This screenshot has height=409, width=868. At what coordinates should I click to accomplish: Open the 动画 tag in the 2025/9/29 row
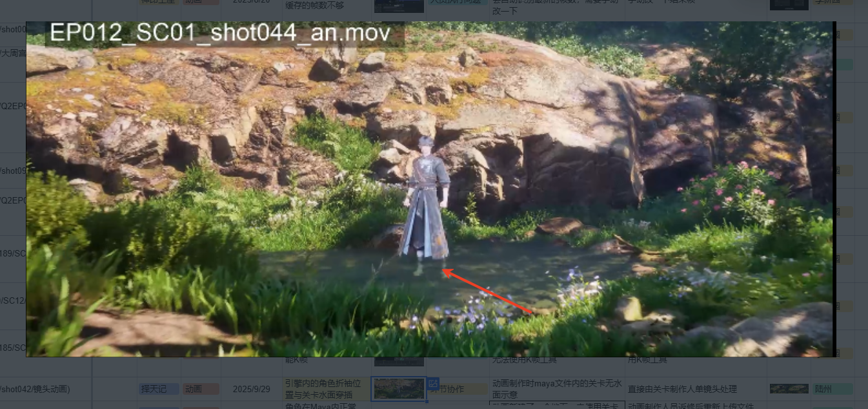[x=200, y=389]
